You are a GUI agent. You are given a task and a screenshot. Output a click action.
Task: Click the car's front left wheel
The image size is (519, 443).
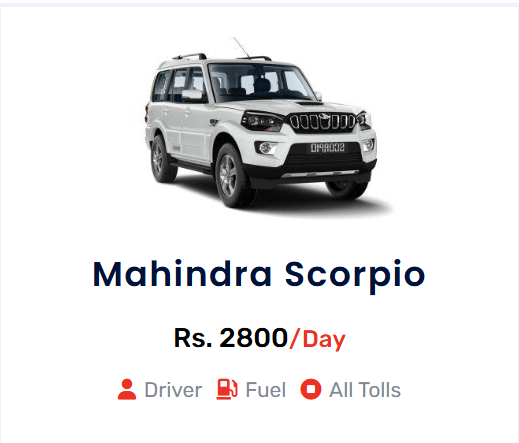[x=232, y=176]
